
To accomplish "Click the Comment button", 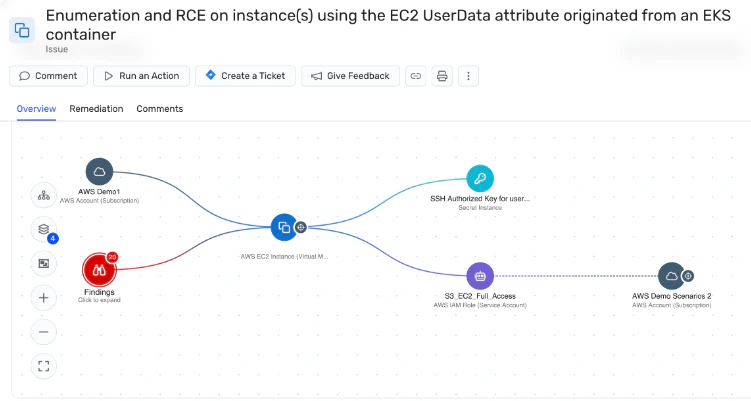I will (48, 76).
